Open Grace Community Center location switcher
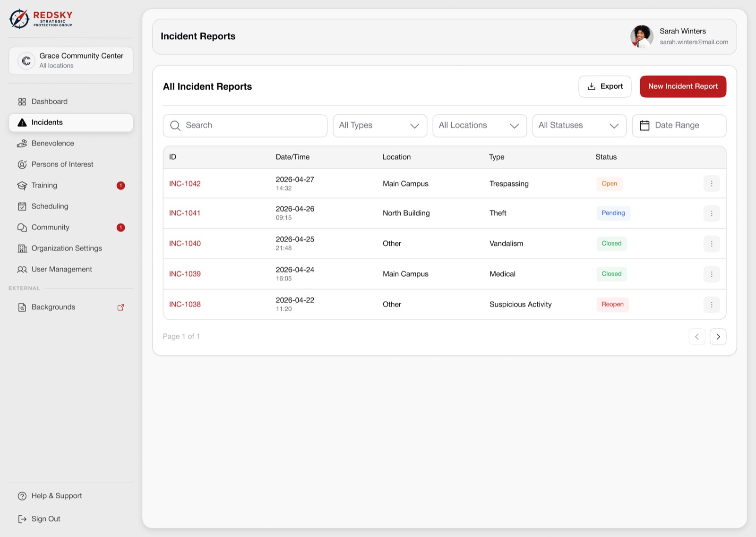This screenshot has height=537, width=756. [x=71, y=61]
